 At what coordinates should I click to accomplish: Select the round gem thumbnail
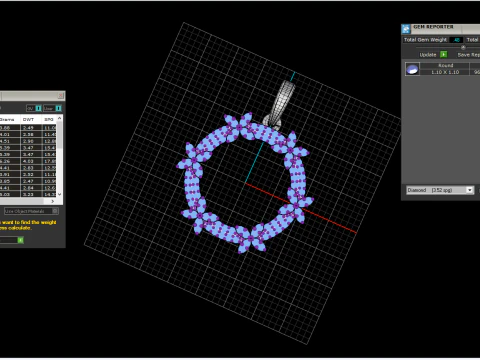(412, 69)
